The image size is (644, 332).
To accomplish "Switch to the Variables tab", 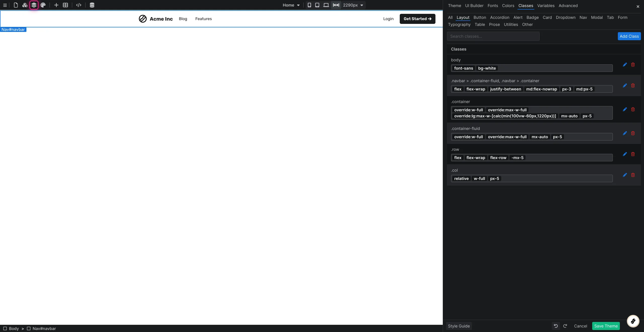I will tap(546, 6).
